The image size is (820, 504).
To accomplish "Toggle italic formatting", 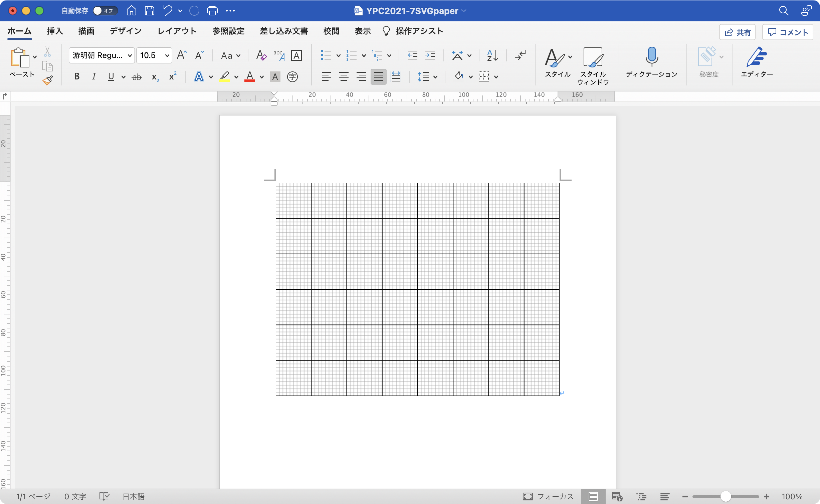I will (94, 77).
